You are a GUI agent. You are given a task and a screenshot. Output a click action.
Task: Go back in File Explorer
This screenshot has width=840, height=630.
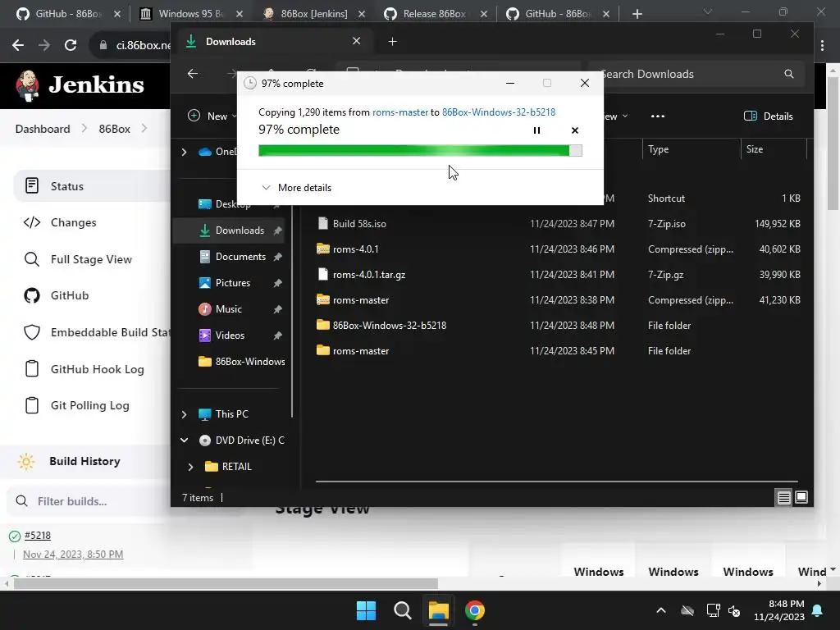coord(192,74)
